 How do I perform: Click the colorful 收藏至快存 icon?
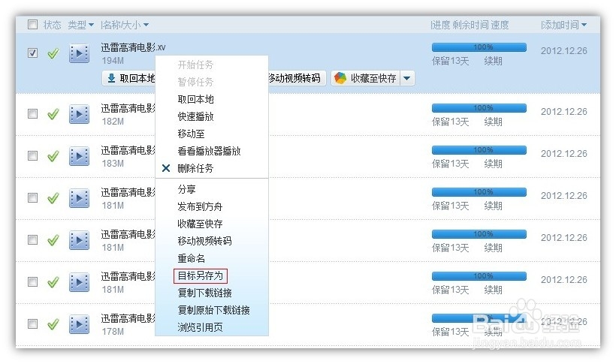pyautogui.click(x=340, y=78)
